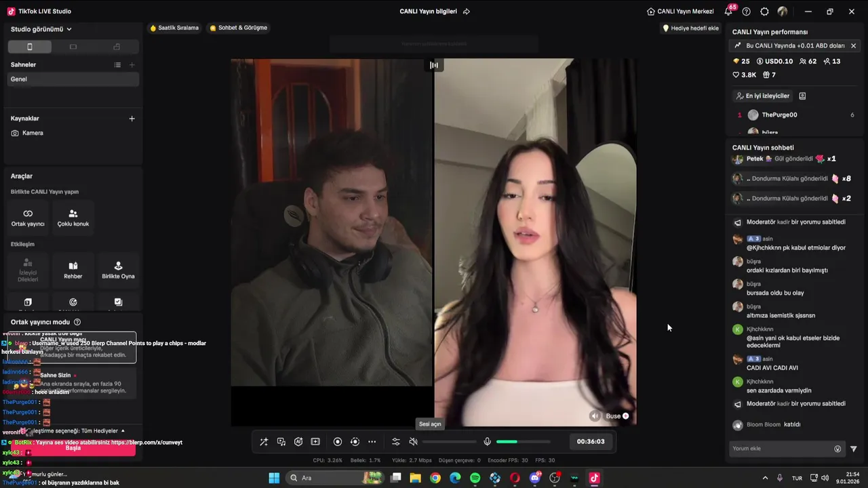Unmute the speaker output

point(413,442)
